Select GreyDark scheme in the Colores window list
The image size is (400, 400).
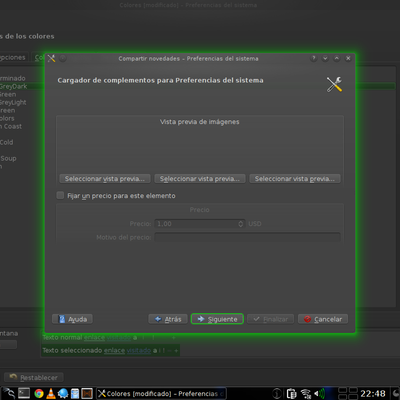(13, 86)
